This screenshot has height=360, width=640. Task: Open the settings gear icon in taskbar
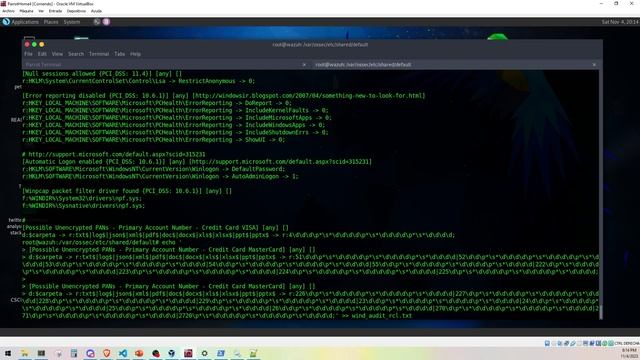(204, 353)
